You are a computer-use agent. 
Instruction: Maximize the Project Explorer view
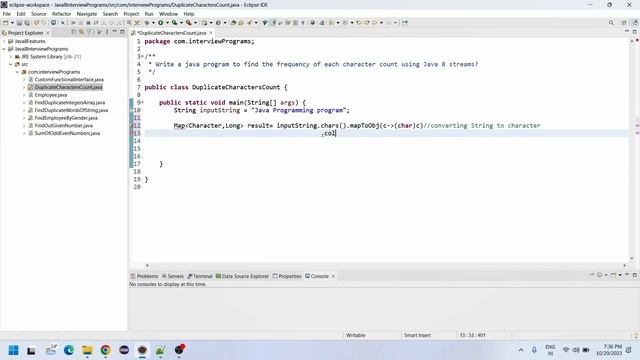click(122, 32)
